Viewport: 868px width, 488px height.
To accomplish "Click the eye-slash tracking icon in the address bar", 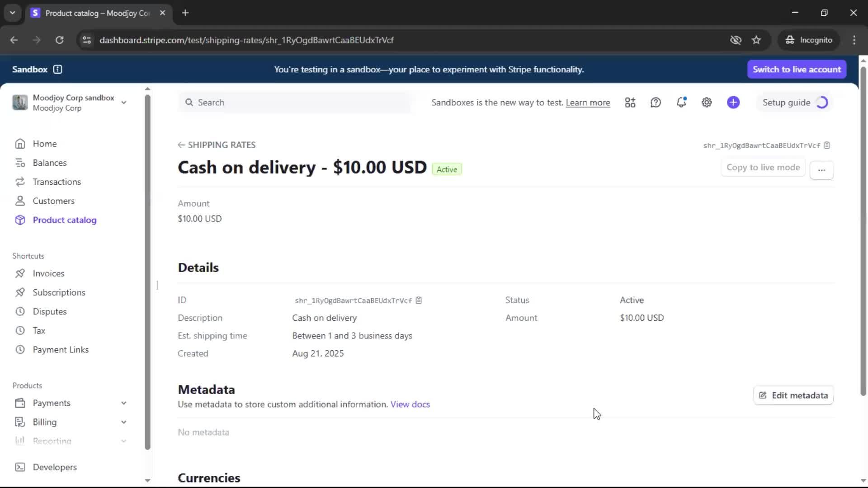I will (x=736, y=40).
